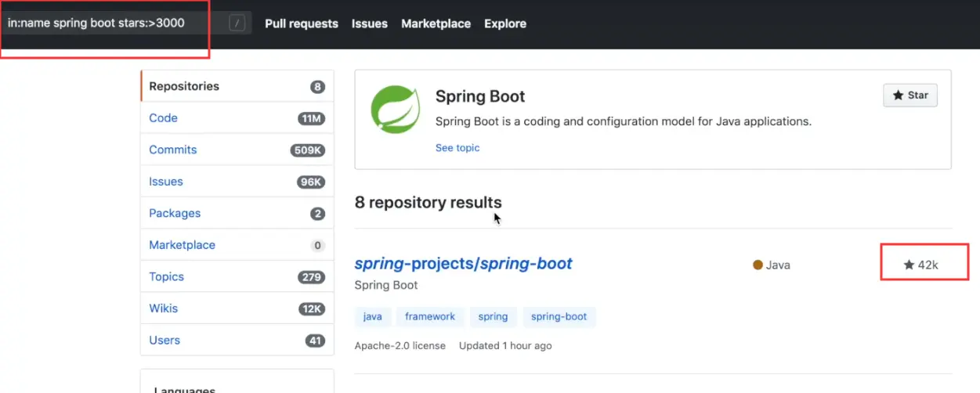Show Code search results
Screen dimensions: 980x393
[x=164, y=118]
